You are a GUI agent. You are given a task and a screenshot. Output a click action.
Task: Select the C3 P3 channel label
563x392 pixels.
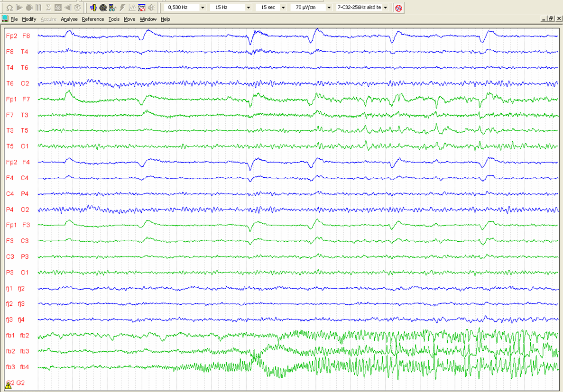coord(17,256)
